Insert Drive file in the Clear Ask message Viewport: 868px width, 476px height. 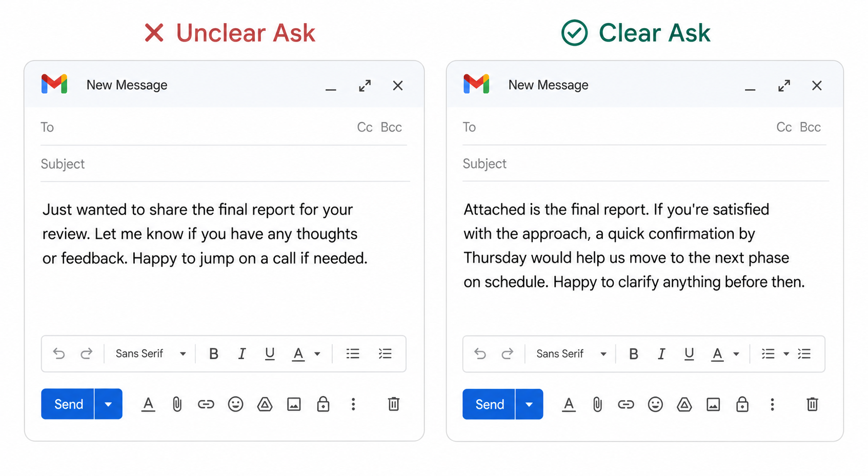pyautogui.click(x=684, y=405)
